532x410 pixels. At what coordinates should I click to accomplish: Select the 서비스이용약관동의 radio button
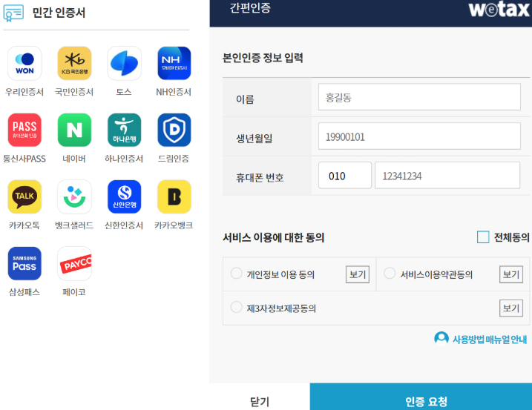click(390, 273)
